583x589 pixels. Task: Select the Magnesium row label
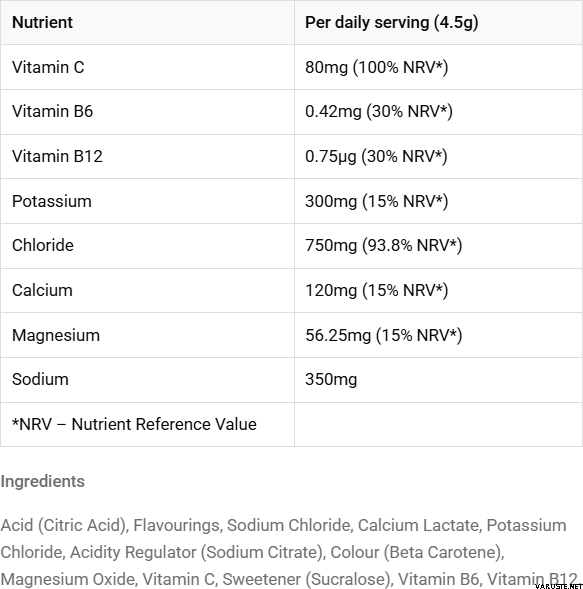(x=56, y=335)
